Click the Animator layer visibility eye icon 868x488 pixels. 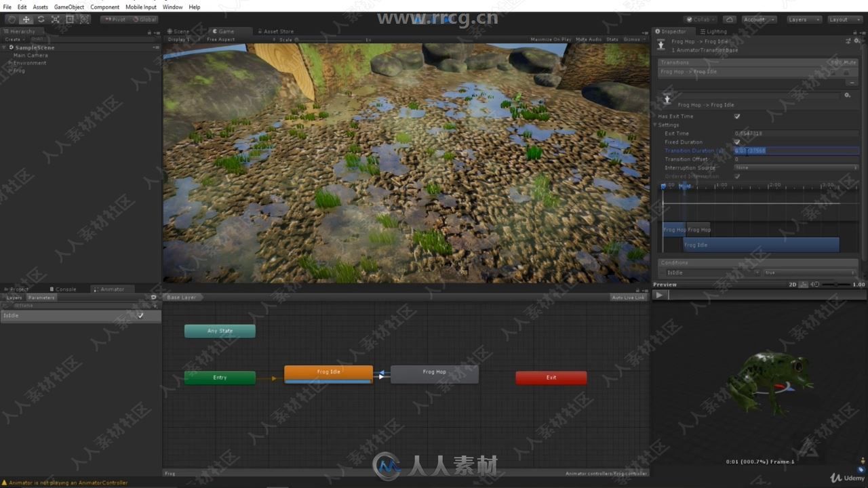pos(153,297)
